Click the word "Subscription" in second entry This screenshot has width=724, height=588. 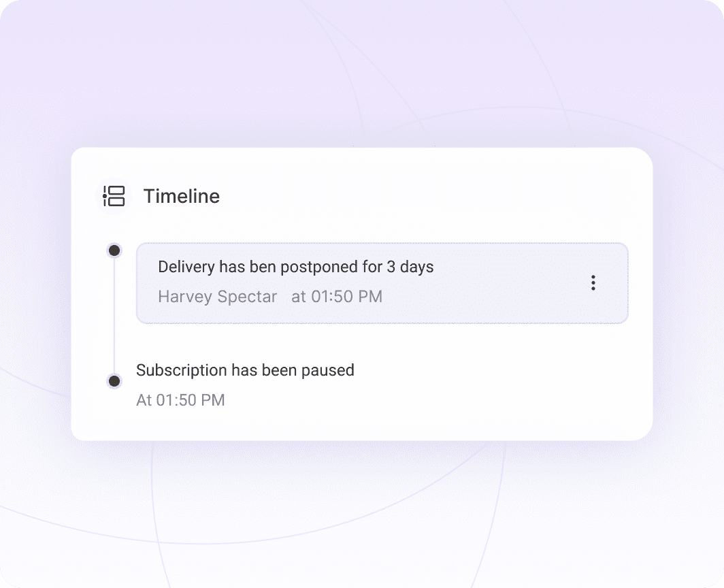coord(181,370)
